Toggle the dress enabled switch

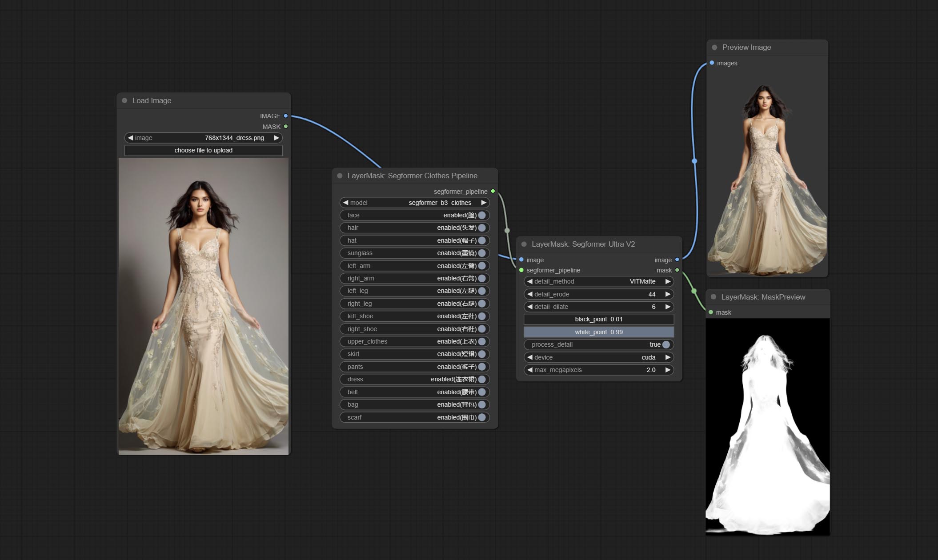pos(482,379)
